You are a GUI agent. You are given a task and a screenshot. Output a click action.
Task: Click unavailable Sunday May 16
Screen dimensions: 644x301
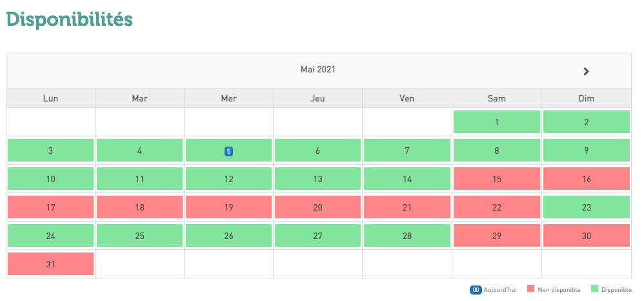pos(586,179)
